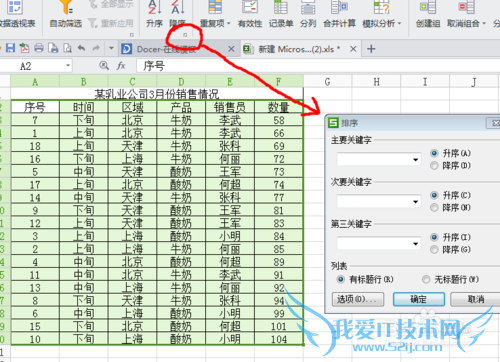Confirm sort with the 确定 button
Viewport: 500px width, 362px height.
point(419,299)
